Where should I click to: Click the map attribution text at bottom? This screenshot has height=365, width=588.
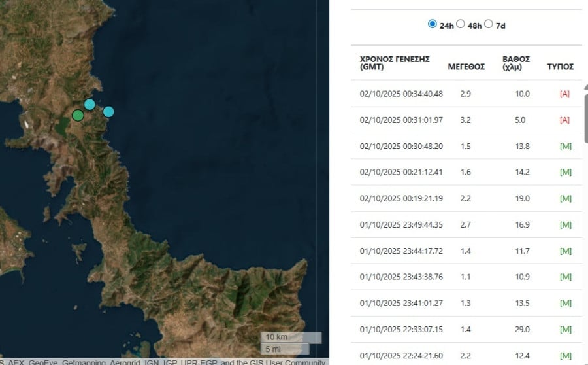(x=163, y=362)
